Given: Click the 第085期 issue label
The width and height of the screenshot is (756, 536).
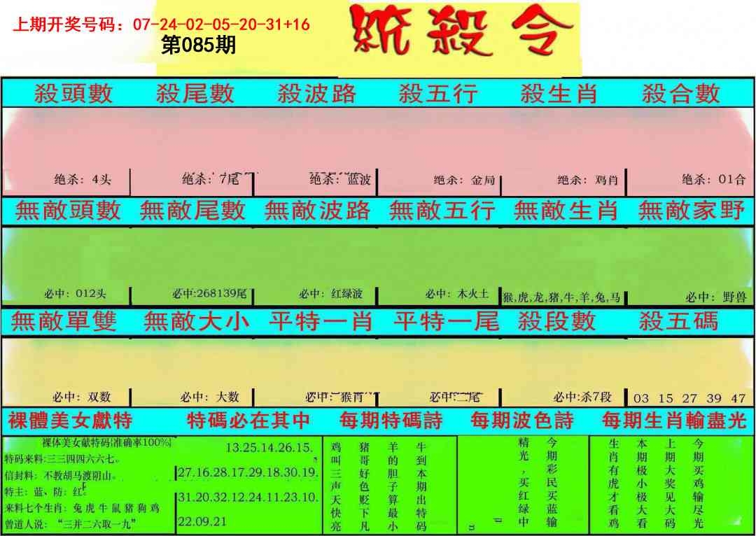Looking at the screenshot, I should [198, 46].
